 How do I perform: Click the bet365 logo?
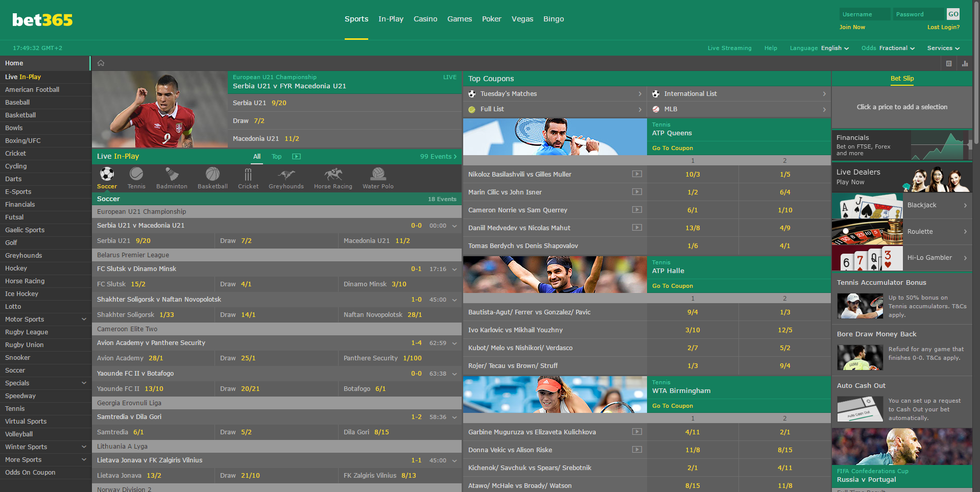click(42, 20)
